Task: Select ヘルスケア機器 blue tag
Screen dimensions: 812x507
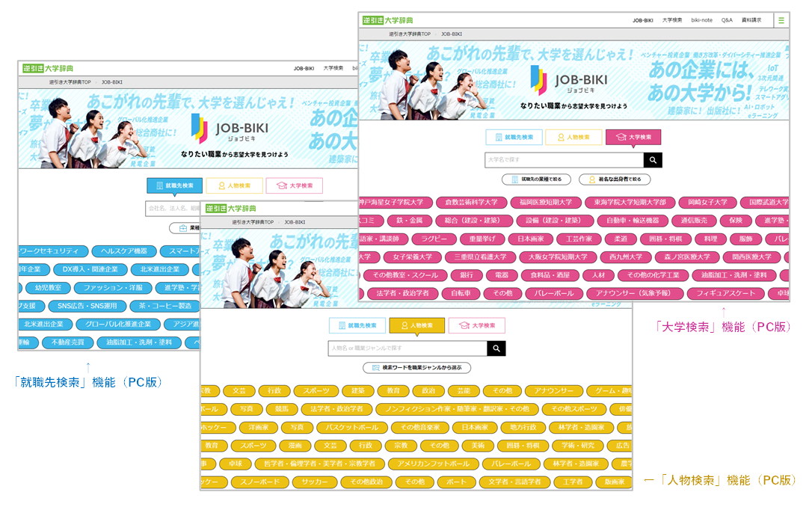Action: point(124,252)
